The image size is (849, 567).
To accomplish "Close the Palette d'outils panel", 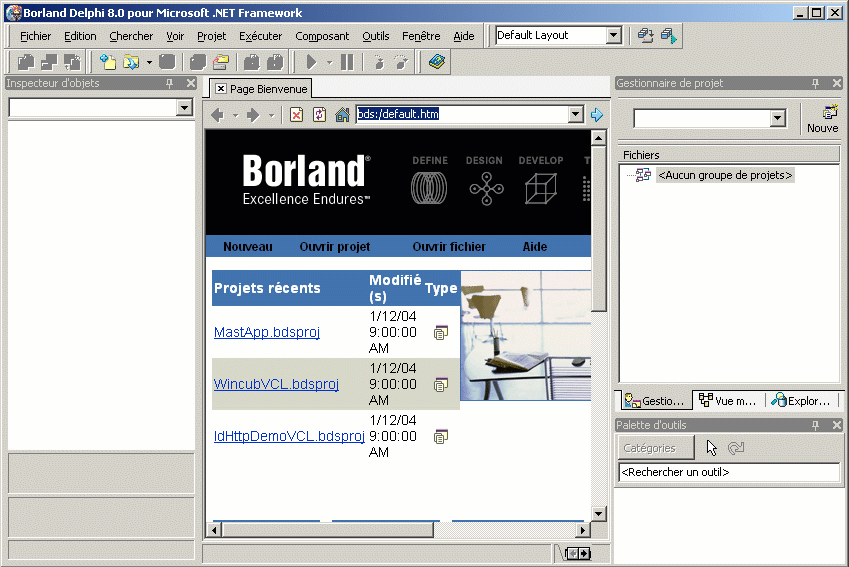I will pos(837,425).
